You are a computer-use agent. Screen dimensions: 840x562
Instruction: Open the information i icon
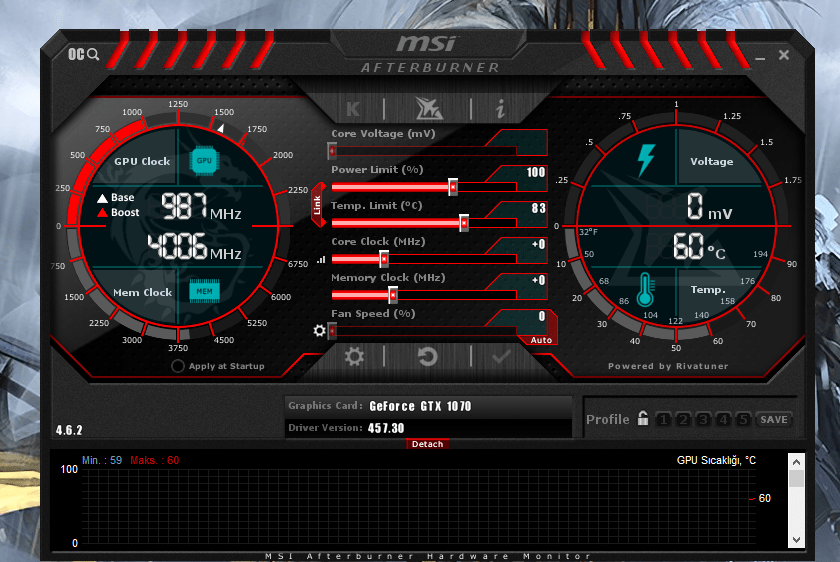[500, 109]
